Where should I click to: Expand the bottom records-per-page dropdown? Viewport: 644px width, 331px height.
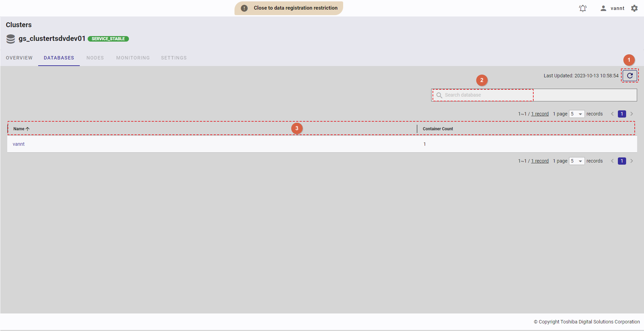(577, 161)
